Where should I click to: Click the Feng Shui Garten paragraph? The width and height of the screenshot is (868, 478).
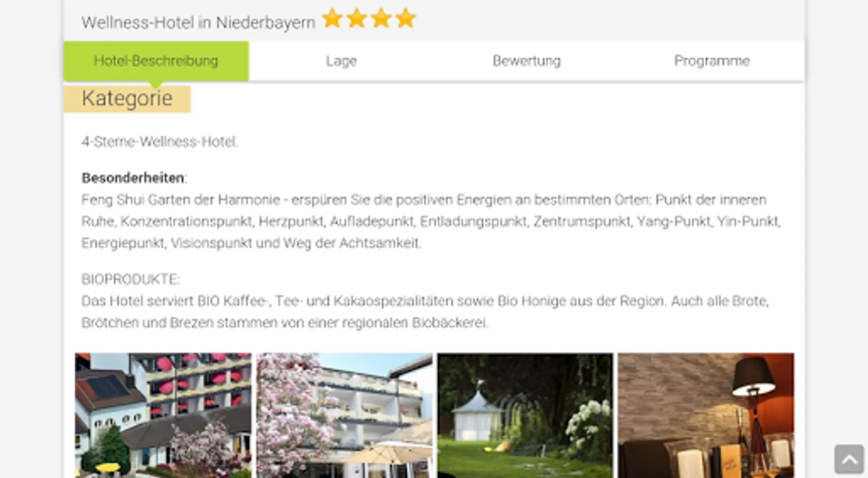pos(431,221)
